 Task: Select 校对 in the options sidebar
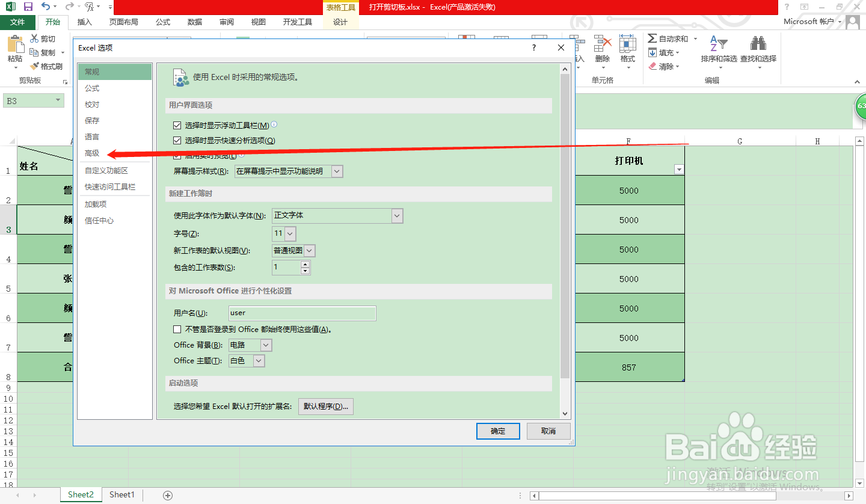click(x=114, y=105)
